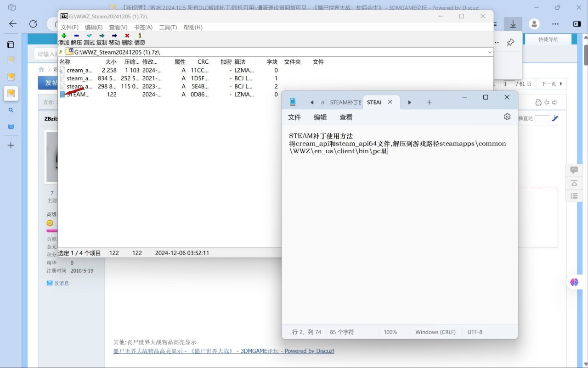This screenshot has width=588, height=368.
Task: Sort 7-Zip list by 名称 column
Action: (x=76, y=62)
